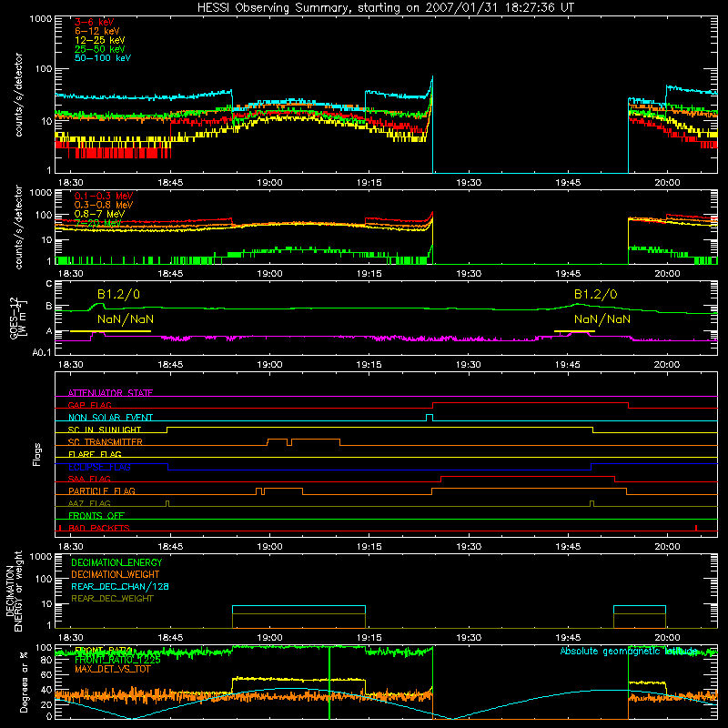Select the 12-25 keV legend label
The image size is (728, 728).
pos(99,40)
